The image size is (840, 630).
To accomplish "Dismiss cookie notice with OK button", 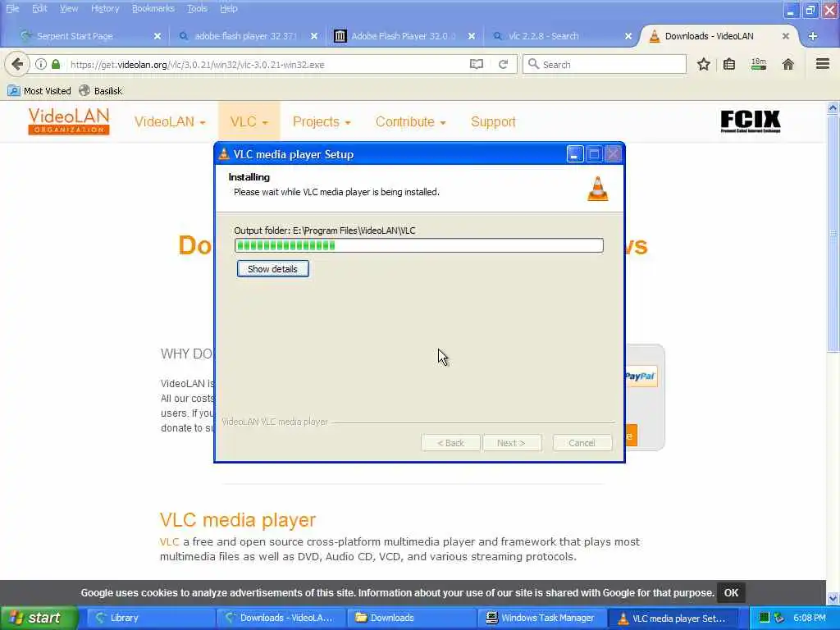I will tap(731, 592).
